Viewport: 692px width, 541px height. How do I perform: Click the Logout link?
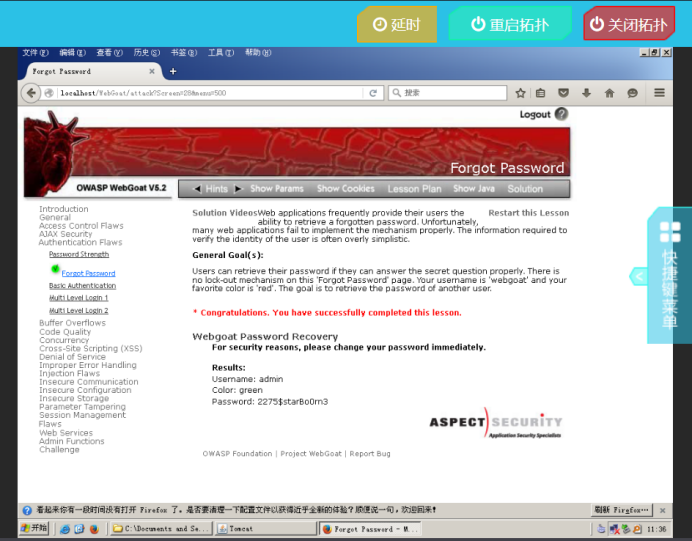(x=535, y=114)
